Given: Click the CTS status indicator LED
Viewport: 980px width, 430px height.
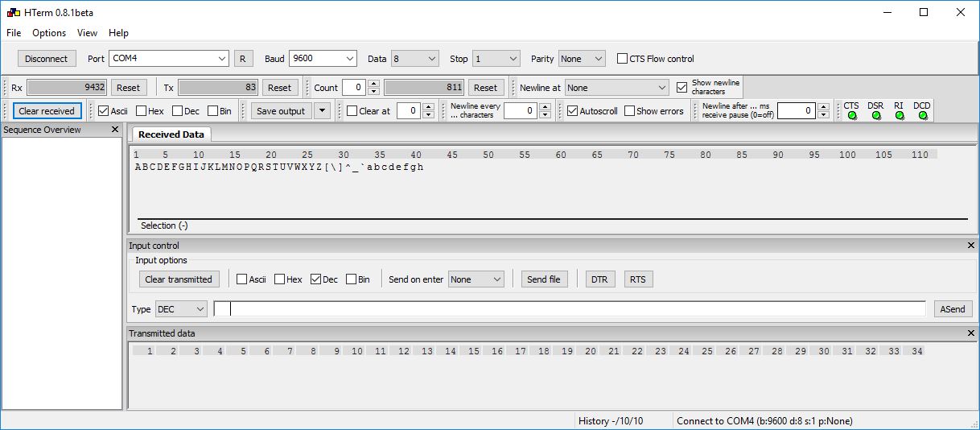Looking at the screenshot, I should tap(851, 116).
